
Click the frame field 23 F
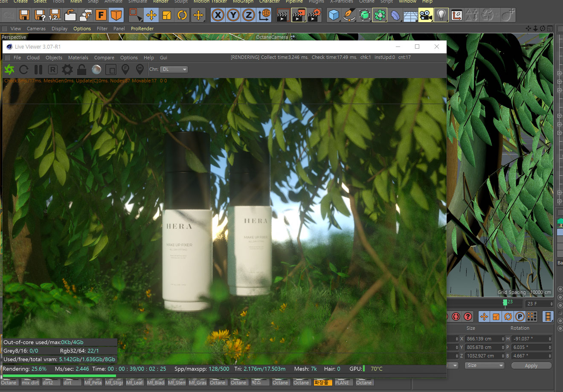coord(539,304)
